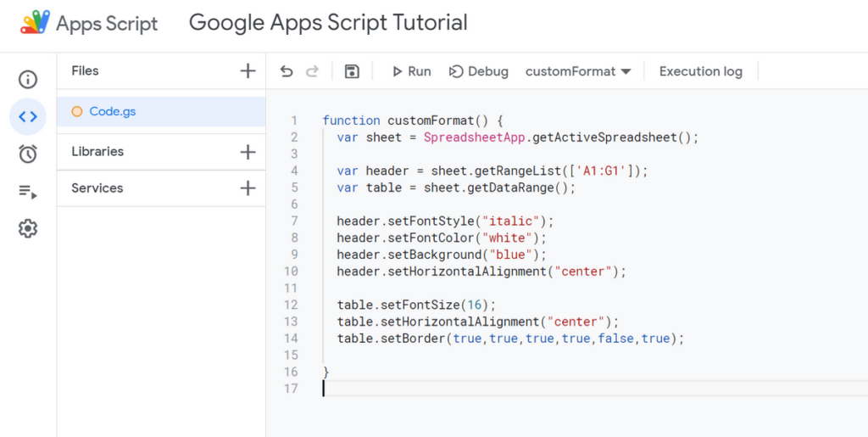Run the selected function

(x=411, y=71)
